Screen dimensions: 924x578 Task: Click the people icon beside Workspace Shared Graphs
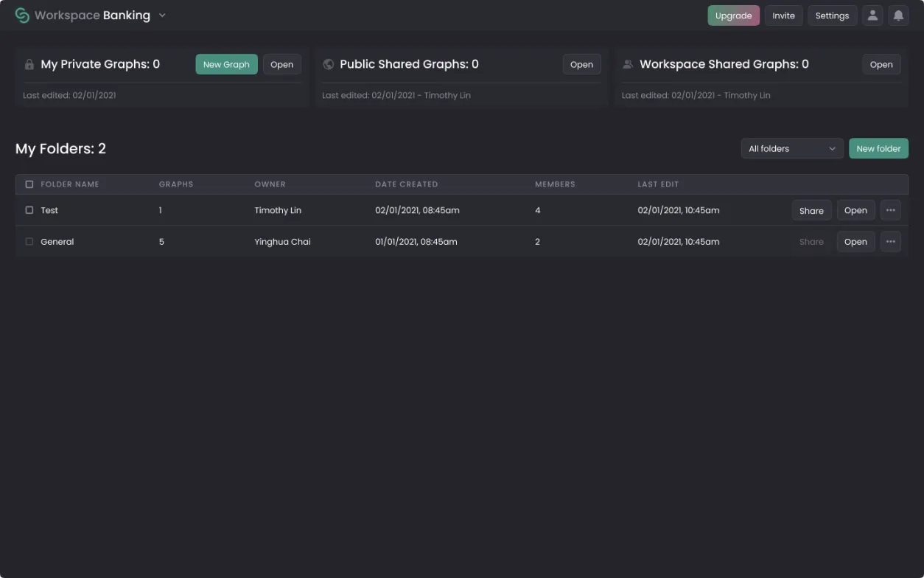627,64
